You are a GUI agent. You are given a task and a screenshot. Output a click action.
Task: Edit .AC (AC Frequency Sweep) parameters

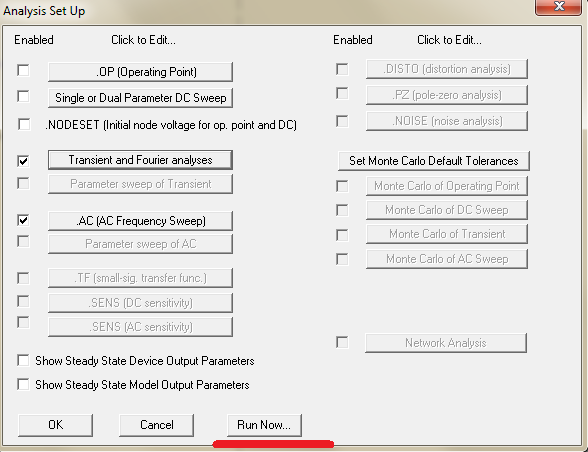[140, 221]
